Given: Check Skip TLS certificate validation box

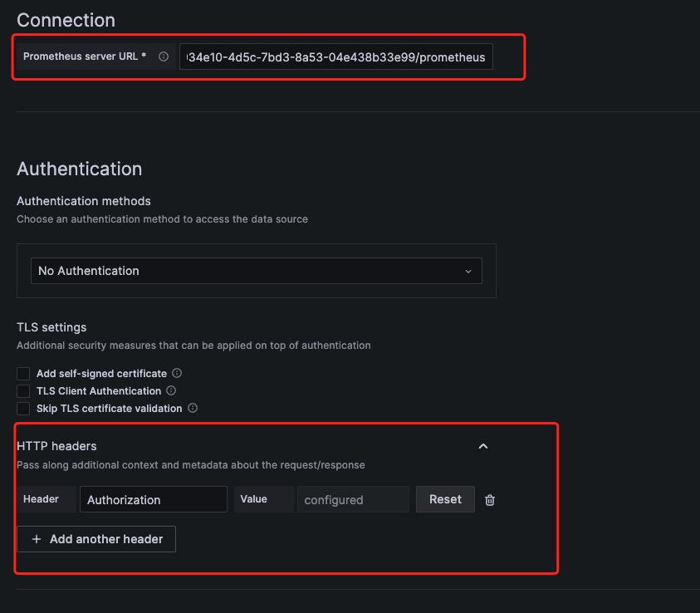Looking at the screenshot, I should click(x=23, y=409).
